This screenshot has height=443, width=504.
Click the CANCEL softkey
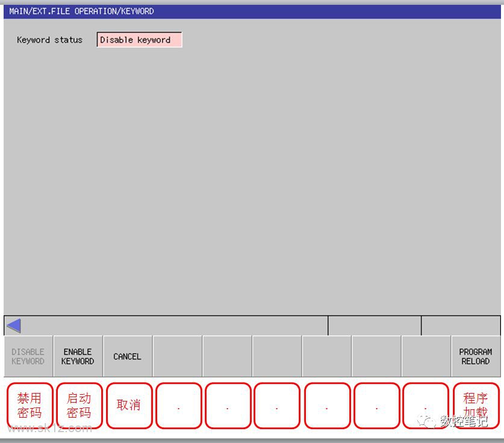pos(127,356)
